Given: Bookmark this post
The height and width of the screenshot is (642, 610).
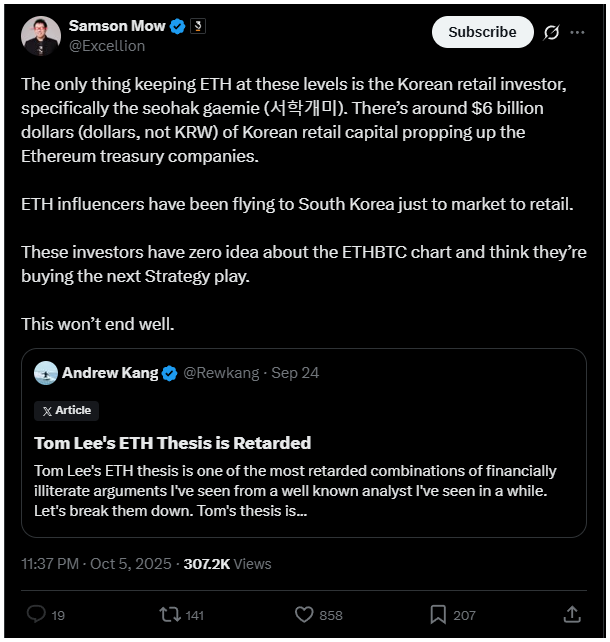Looking at the screenshot, I should tap(438, 614).
